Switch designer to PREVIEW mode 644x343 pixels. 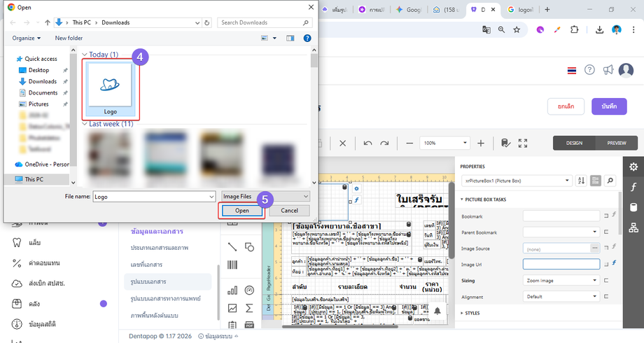click(617, 143)
